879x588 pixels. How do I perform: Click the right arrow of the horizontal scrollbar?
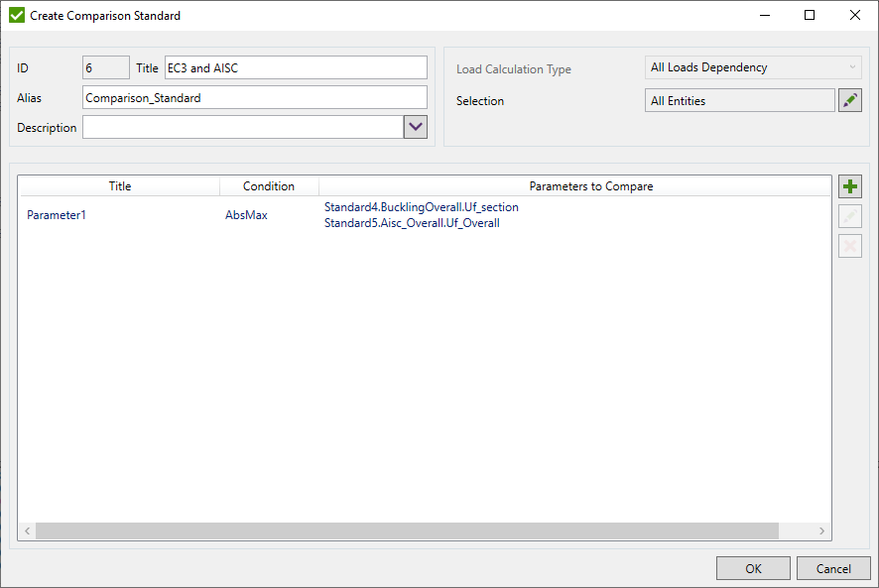click(x=822, y=530)
